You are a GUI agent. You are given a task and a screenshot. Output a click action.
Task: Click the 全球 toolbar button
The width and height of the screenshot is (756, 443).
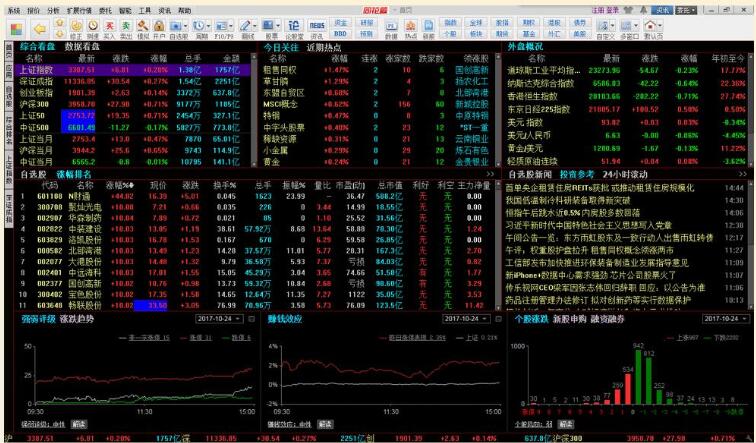[476, 23]
